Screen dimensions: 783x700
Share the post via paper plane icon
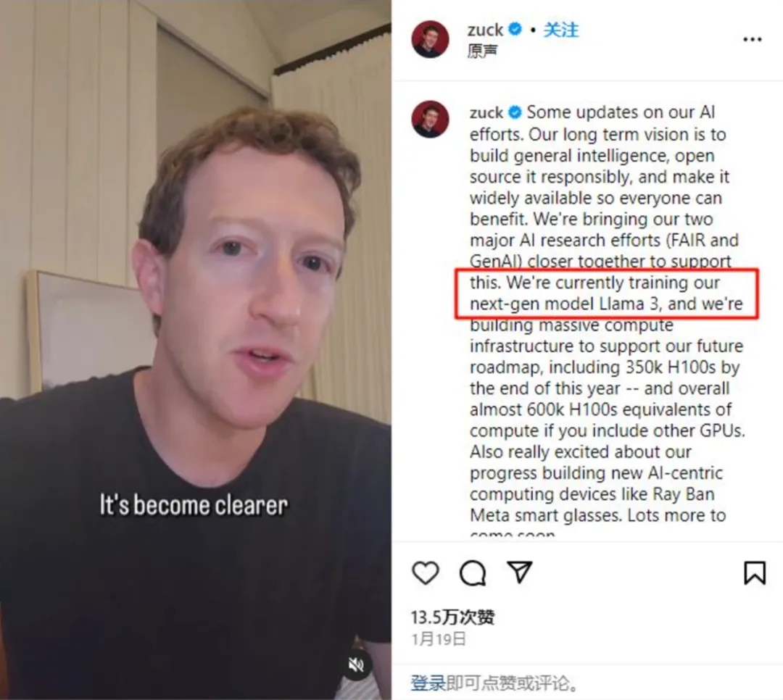click(519, 572)
